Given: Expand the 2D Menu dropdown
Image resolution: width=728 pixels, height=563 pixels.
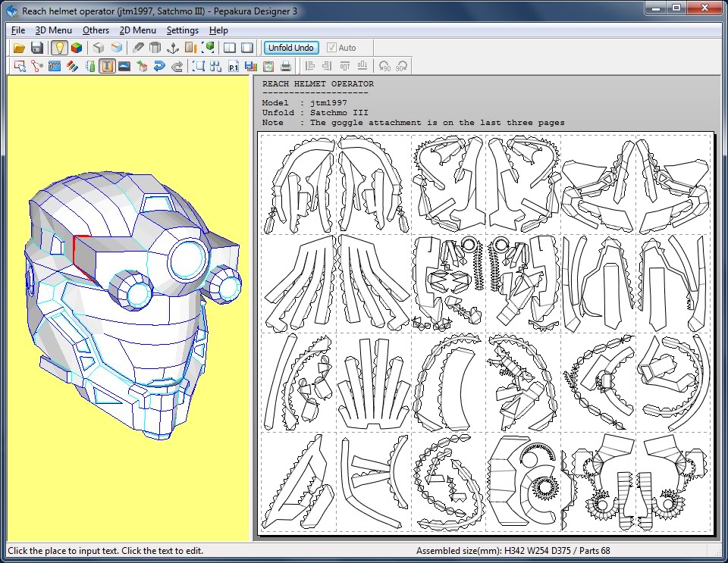Looking at the screenshot, I should click(x=137, y=30).
